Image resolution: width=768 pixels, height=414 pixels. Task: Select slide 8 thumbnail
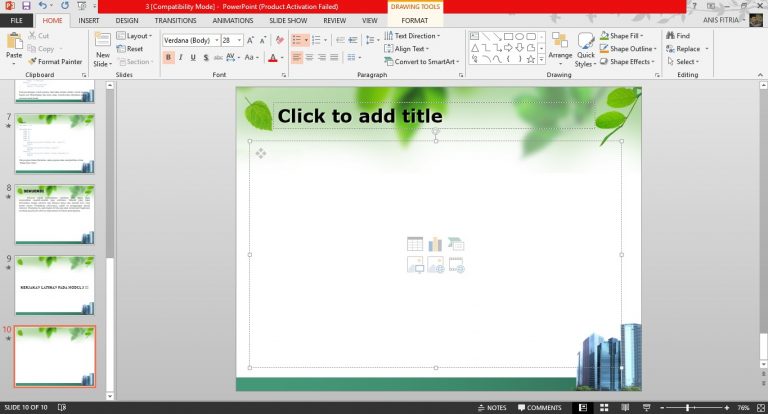pyautogui.click(x=54, y=214)
